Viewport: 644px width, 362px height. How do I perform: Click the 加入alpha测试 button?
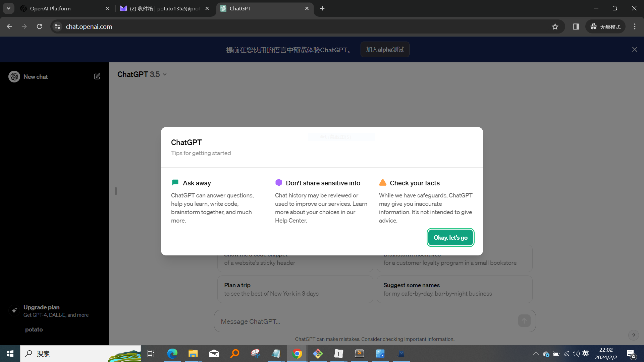pos(385,50)
